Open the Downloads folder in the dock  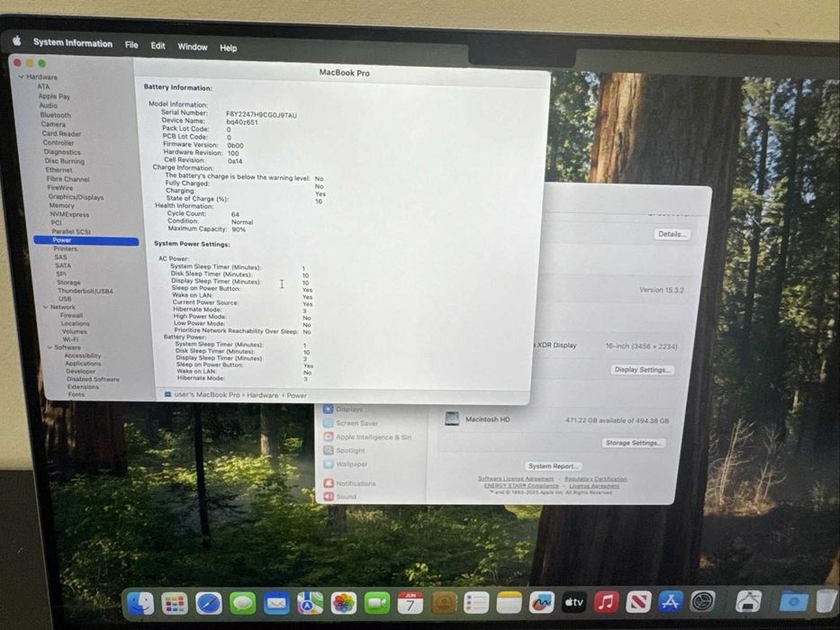click(x=794, y=601)
